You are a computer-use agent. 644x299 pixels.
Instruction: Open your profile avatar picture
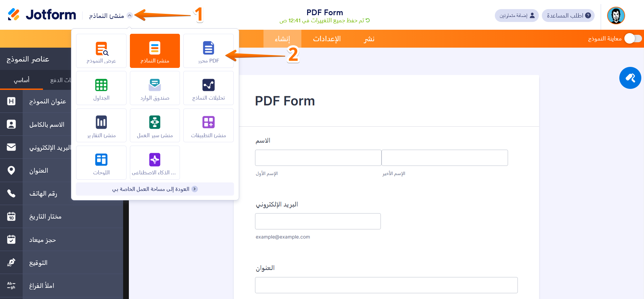click(616, 16)
